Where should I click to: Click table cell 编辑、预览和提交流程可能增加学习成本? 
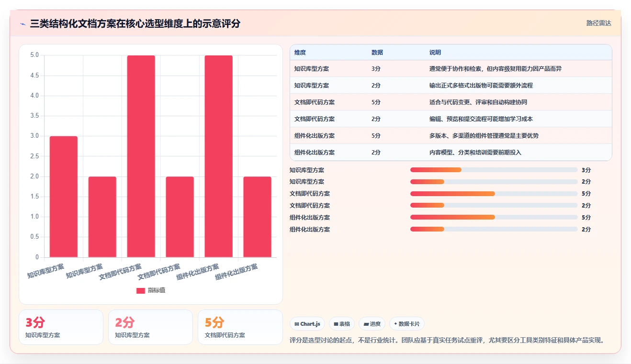click(x=481, y=119)
